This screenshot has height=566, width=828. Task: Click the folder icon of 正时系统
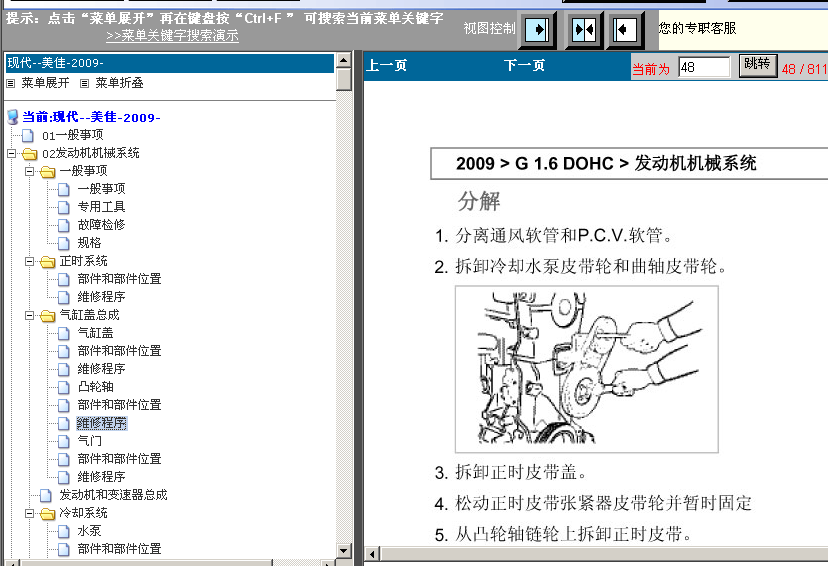pos(48,261)
